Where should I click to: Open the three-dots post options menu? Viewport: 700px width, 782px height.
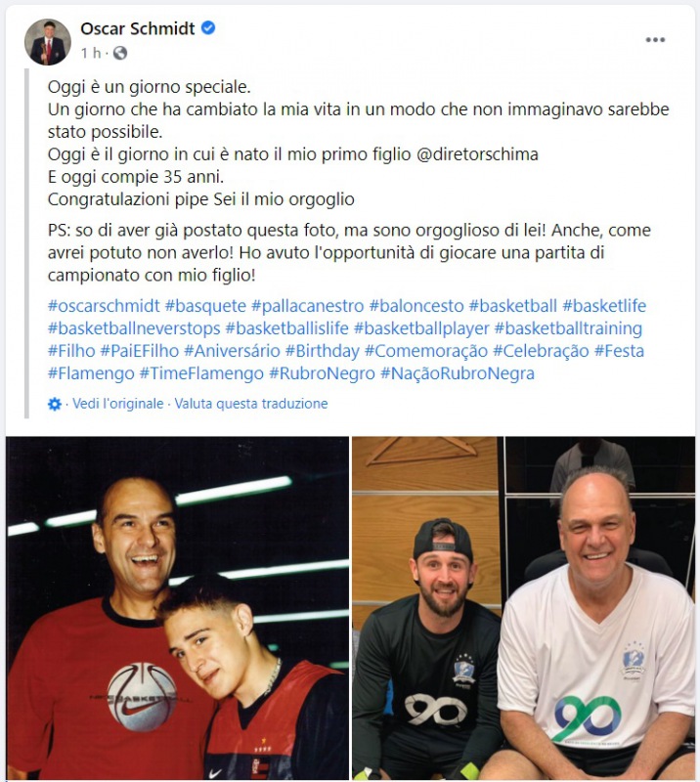(x=655, y=40)
